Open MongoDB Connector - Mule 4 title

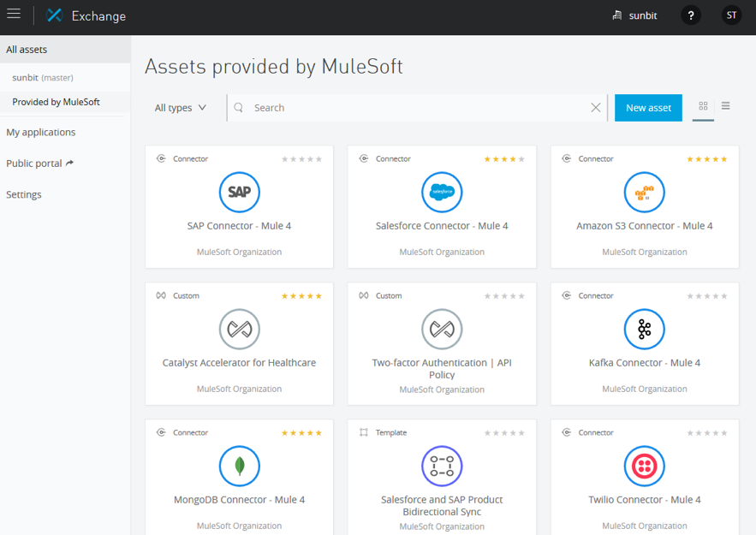tap(239, 499)
